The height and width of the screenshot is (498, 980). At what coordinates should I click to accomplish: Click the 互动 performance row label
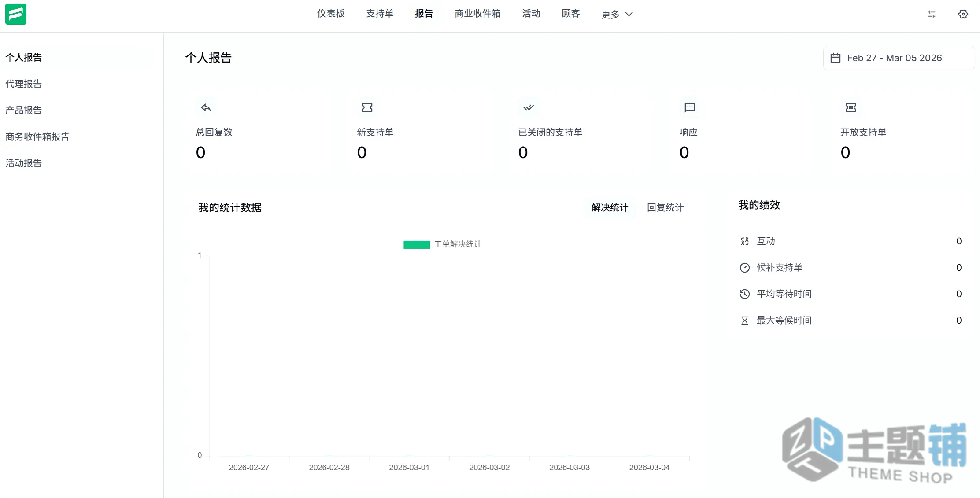click(x=766, y=241)
